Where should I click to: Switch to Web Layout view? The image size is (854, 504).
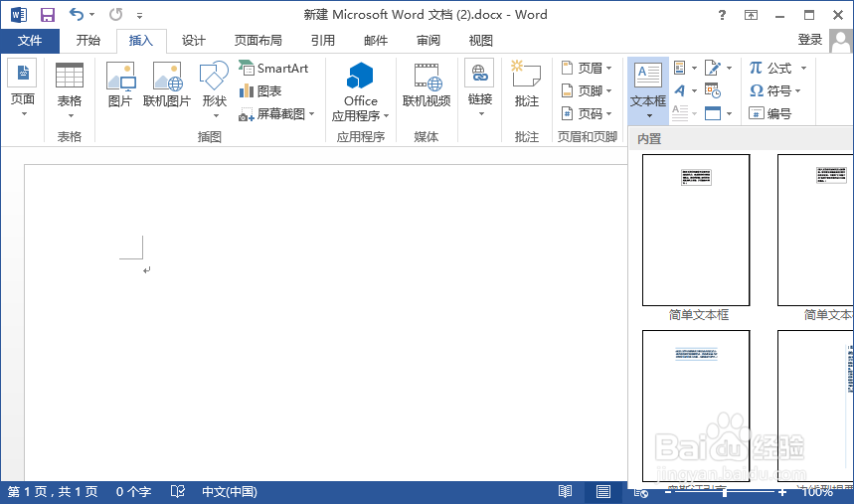pos(641,492)
